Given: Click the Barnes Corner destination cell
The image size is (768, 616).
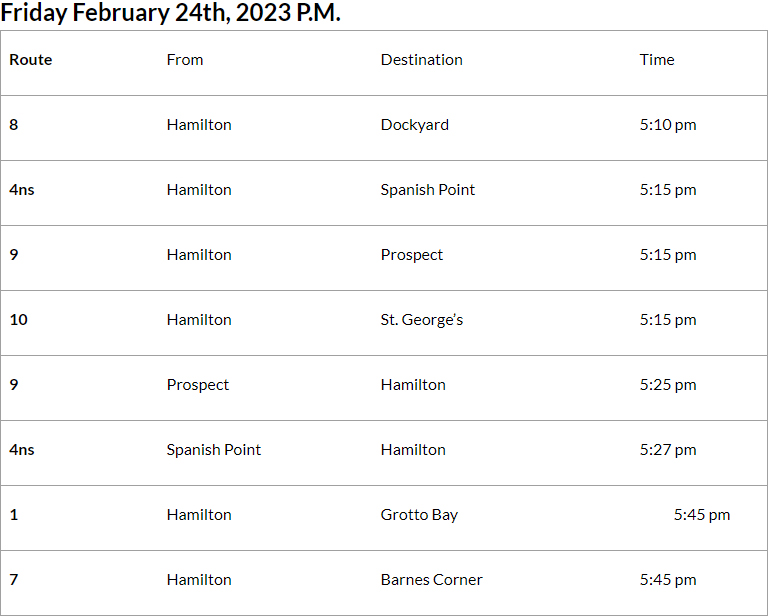Looking at the screenshot, I should (431, 580).
